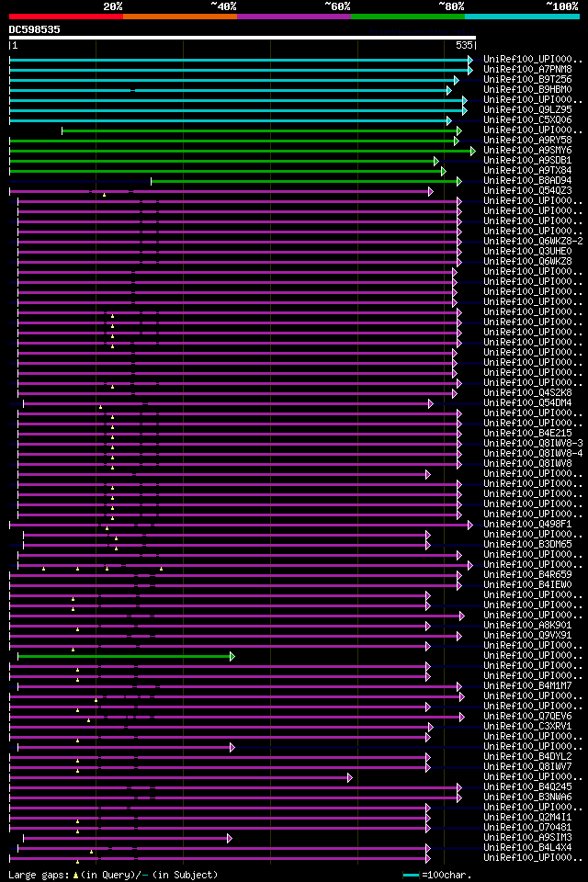This screenshot has height=882, width=588.
Task: Click the short purple alignment bar for A9SIM3
Action: pyautogui.click(x=127, y=839)
